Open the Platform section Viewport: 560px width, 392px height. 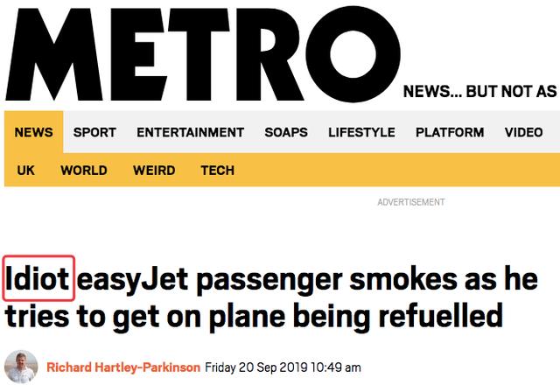(x=450, y=133)
